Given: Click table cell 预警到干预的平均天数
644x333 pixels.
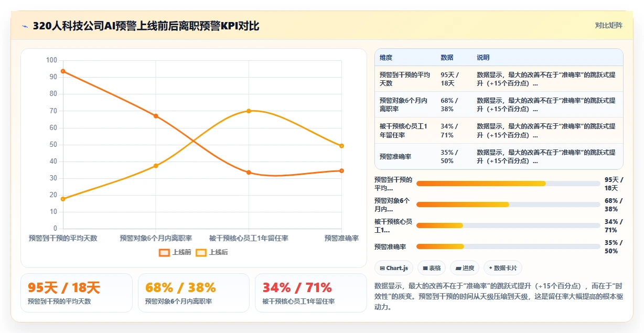Looking at the screenshot, I should 405,79.
